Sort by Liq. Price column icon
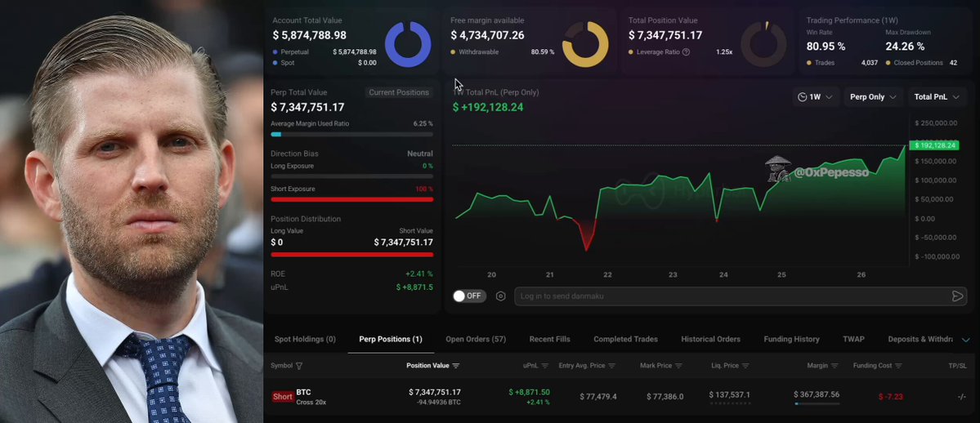 (745, 366)
